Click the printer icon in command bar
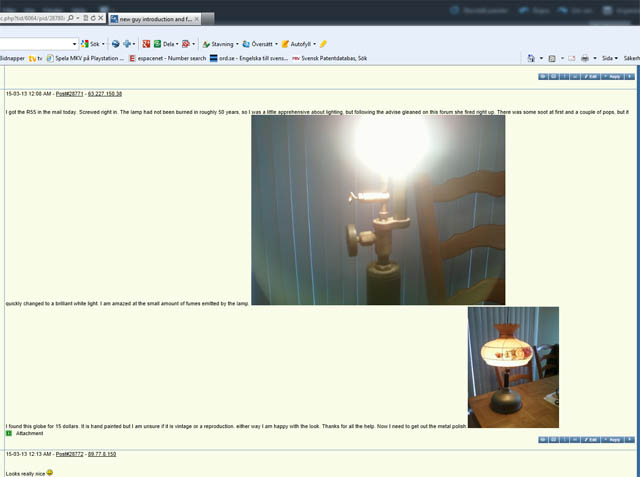 [x=585, y=59]
